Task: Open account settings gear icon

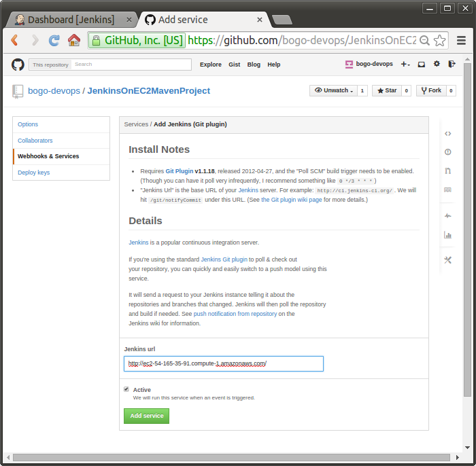Action: tap(437, 64)
